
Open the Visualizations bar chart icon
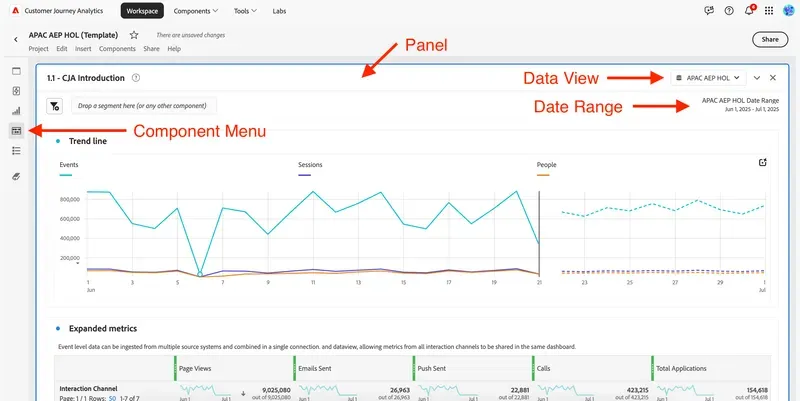click(16, 111)
